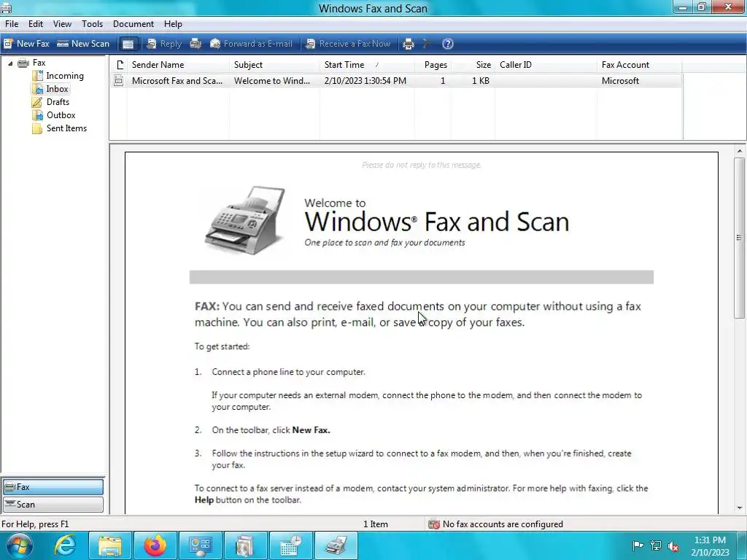
Task: Collapse the Fax tree node arrow
Action: pos(10,63)
